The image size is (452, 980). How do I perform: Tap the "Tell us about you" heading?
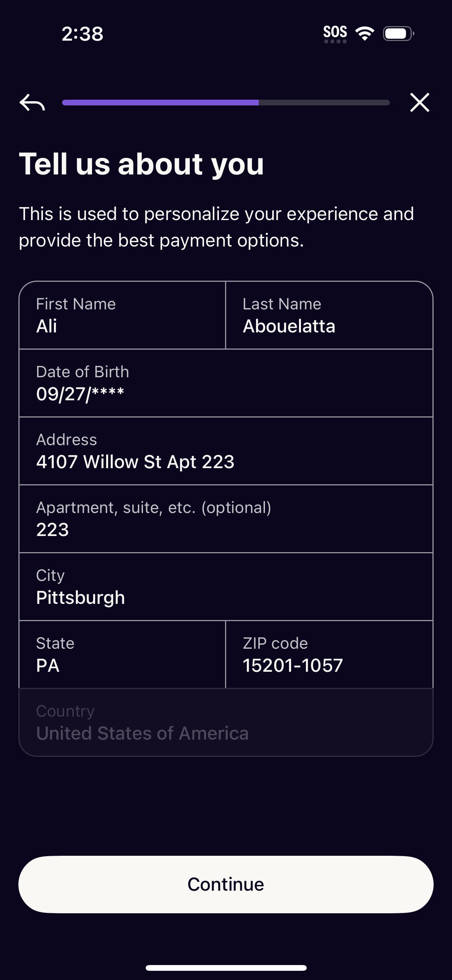141,164
